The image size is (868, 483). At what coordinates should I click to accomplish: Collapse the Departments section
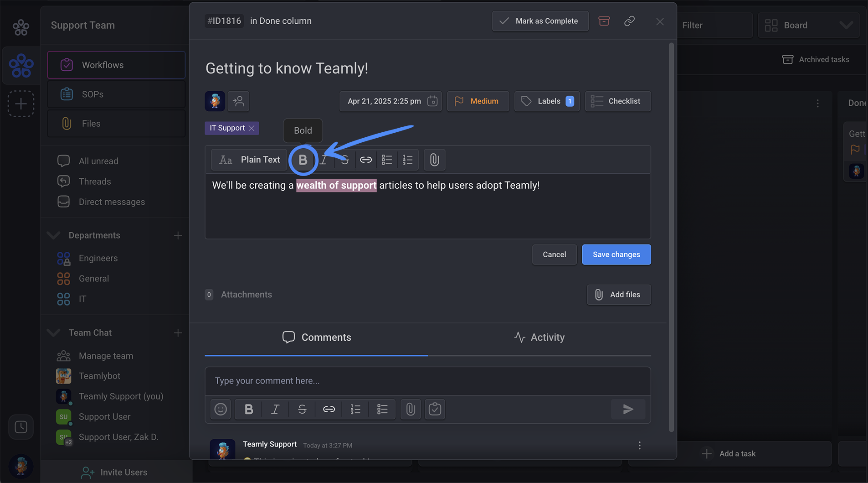54,235
